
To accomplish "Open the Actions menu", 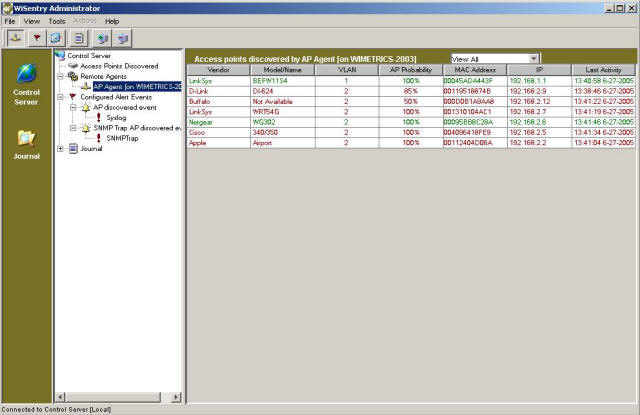I will click(84, 20).
